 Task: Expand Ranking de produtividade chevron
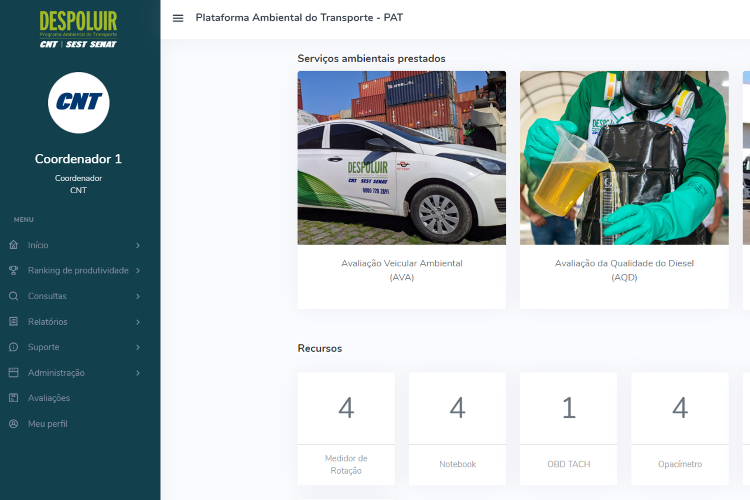(138, 270)
